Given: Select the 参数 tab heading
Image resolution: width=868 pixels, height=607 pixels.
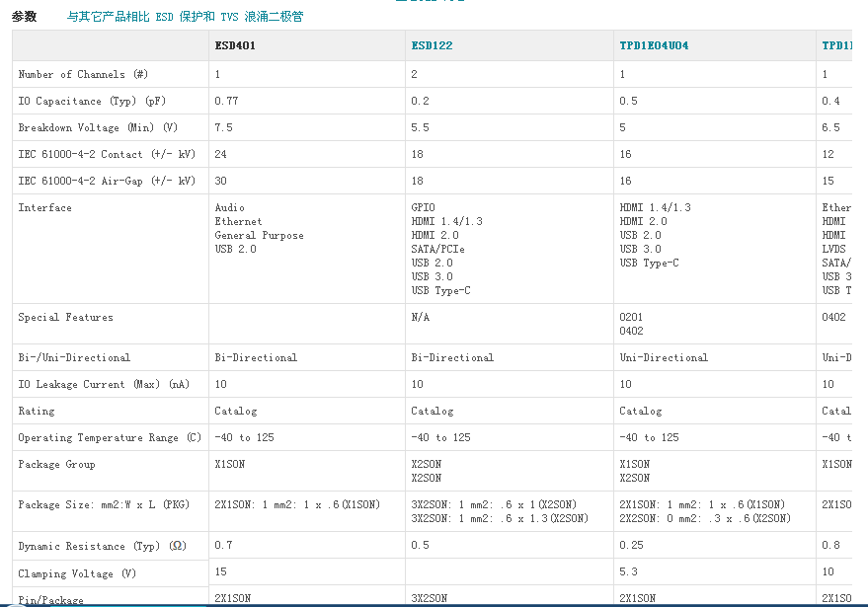Looking at the screenshot, I should tap(24, 17).
